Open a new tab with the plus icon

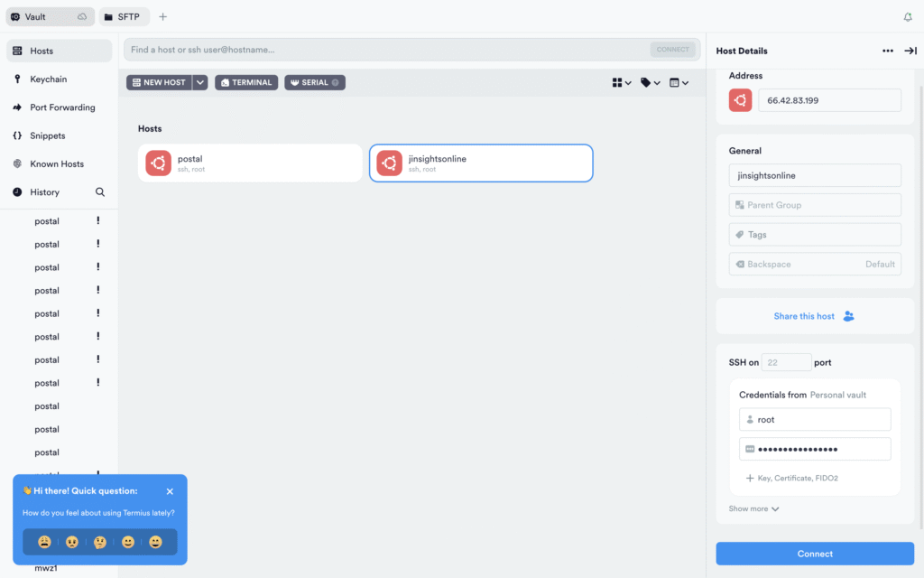162,16
